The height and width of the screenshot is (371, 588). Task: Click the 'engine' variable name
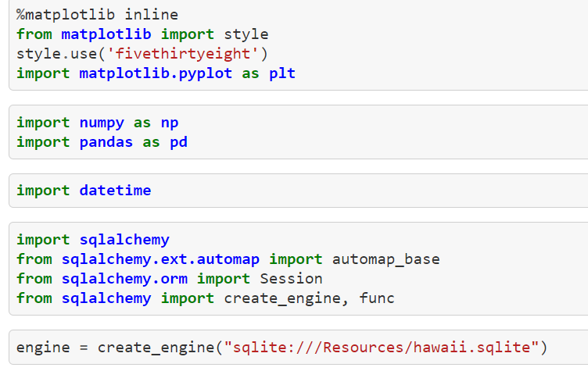pos(43,348)
